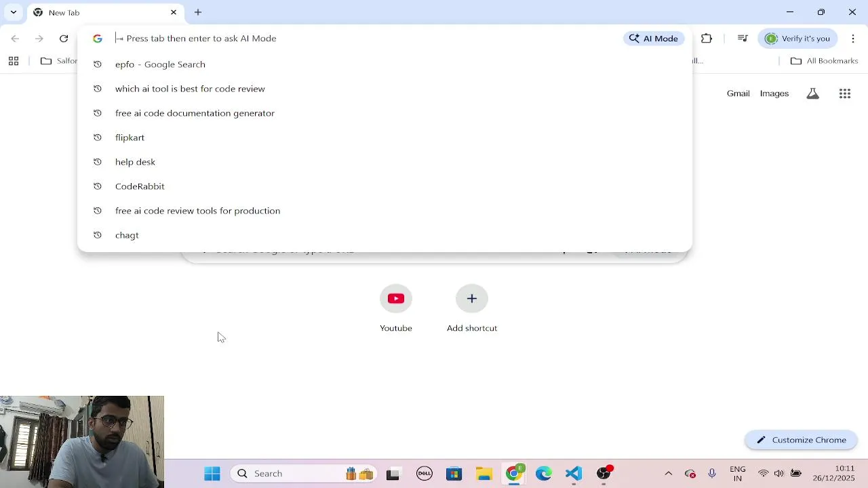Open Task View on the taskbar

click(x=393, y=474)
